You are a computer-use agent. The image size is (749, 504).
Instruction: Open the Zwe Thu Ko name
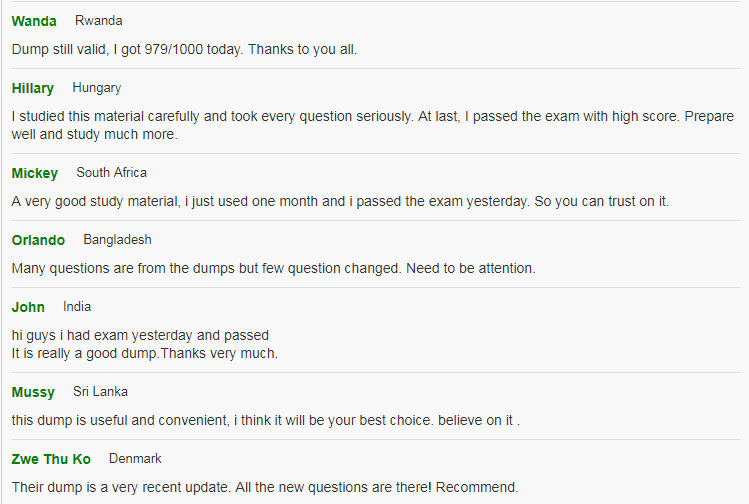51,459
